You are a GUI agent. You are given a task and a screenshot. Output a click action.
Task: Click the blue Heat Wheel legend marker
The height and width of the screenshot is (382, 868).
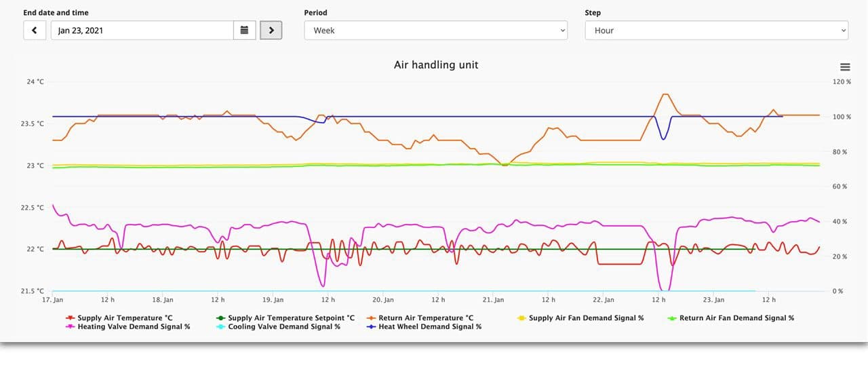click(x=371, y=326)
